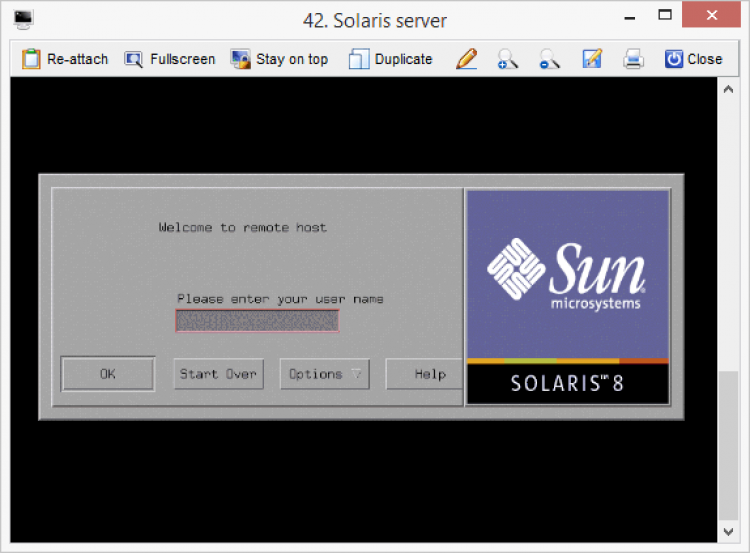Switch to Fullscreen mode
The width and height of the screenshot is (750, 553).
click(170, 59)
